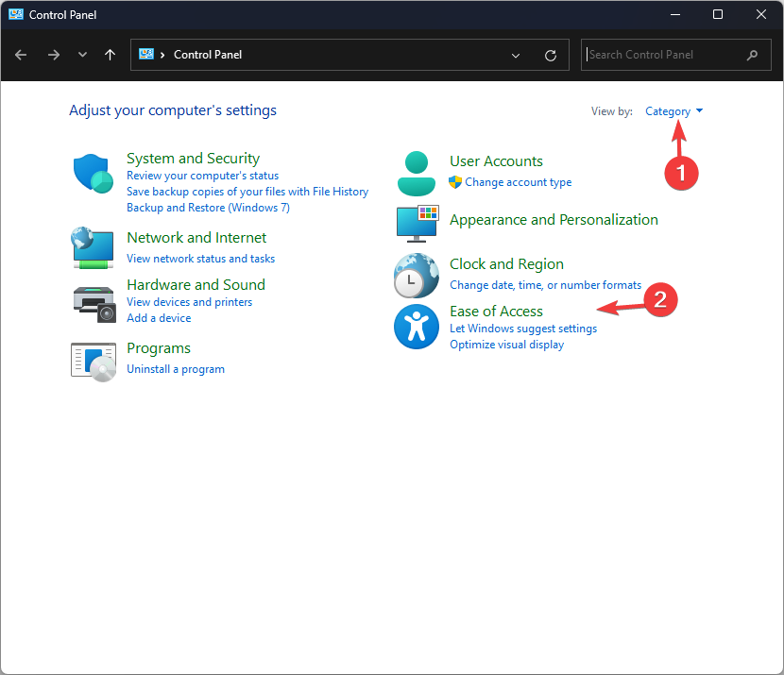Open the Ease of Access icon
784x675 pixels.
416,328
